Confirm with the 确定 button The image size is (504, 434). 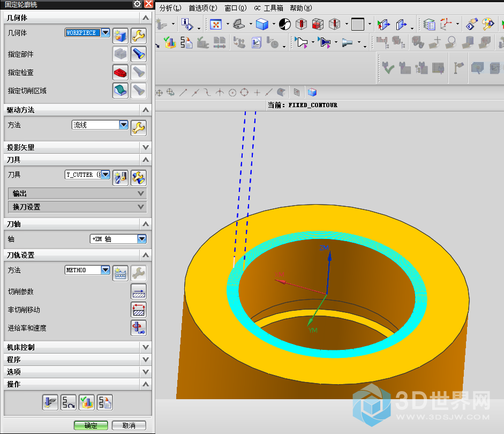(91, 425)
